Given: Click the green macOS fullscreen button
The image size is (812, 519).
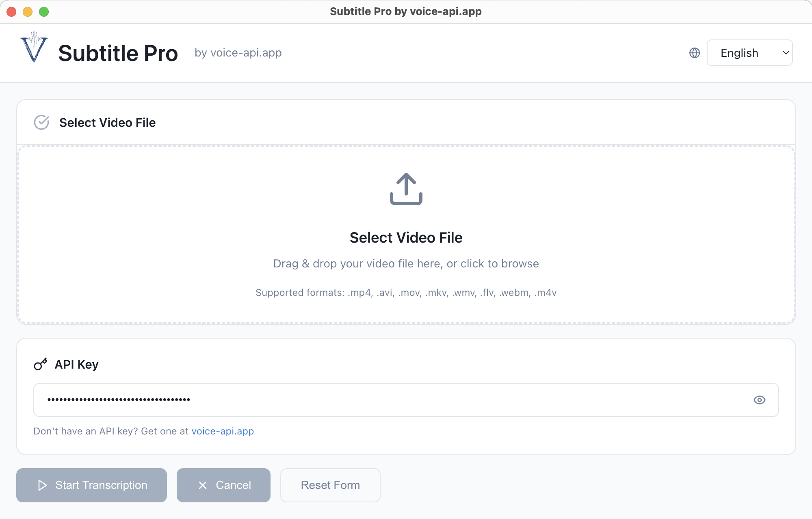Looking at the screenshot, I should (44, 12).
